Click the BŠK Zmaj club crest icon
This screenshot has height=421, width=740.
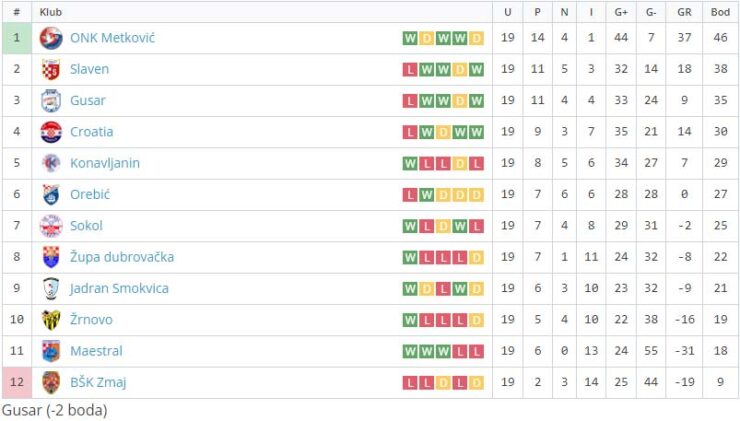(51, 382)
